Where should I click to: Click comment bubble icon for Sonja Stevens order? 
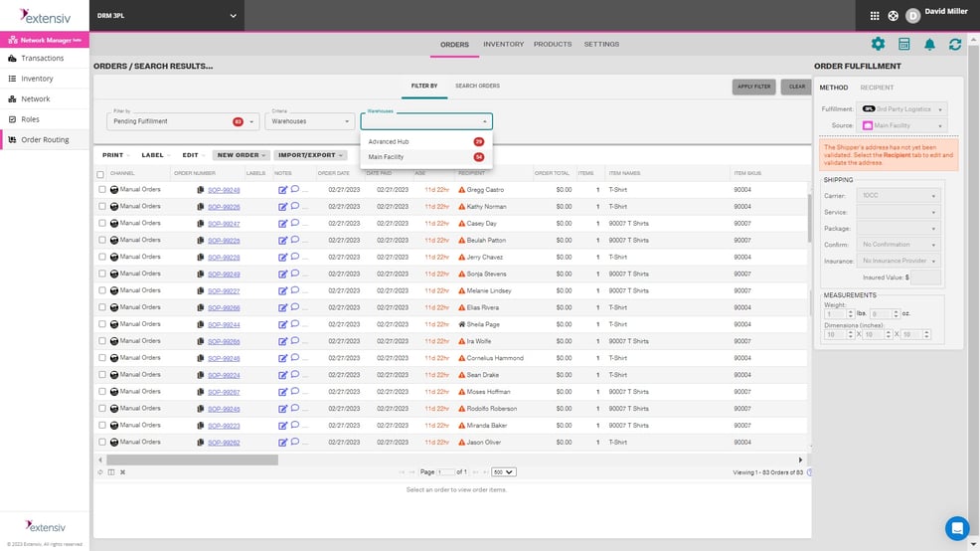(x=295, y=274)
